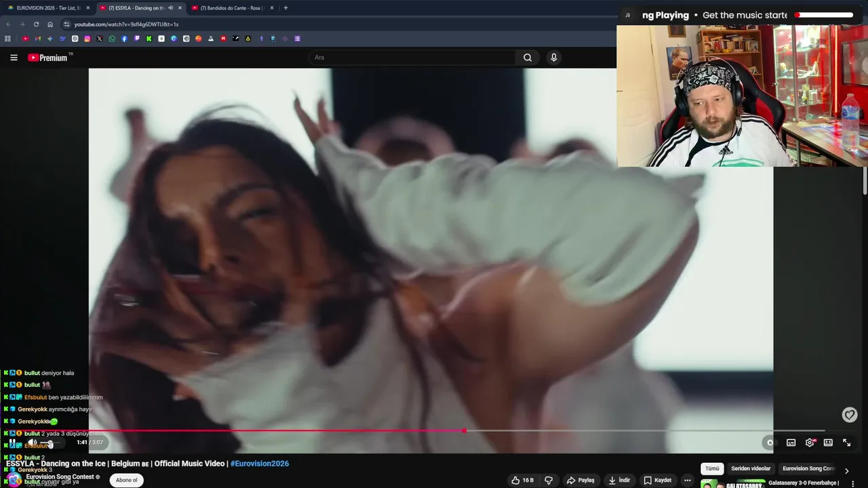This screenshot has height=488, width=868.
Task: Open browser home page icon
Action: (50, 24)
